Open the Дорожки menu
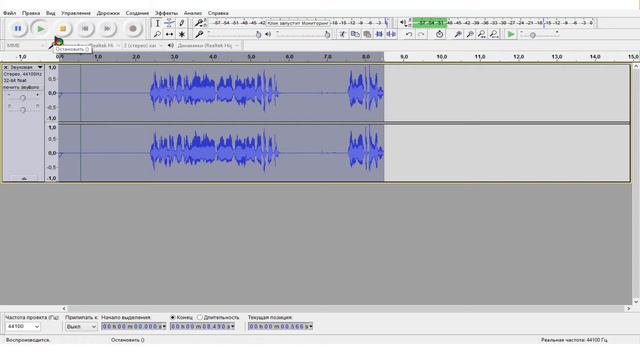Screen dimensions: 640x360 pyautogui.click(x=108, y=13)
